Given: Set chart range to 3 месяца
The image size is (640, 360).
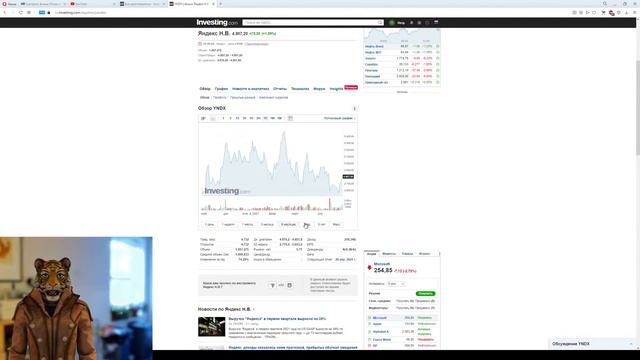Looking at the screenshot, I should 267,224.
